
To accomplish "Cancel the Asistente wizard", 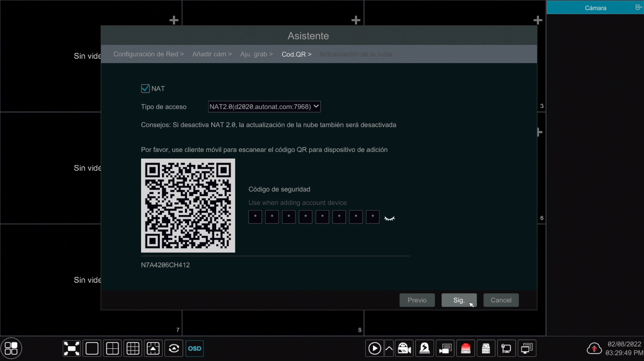I will coord(501,300).
